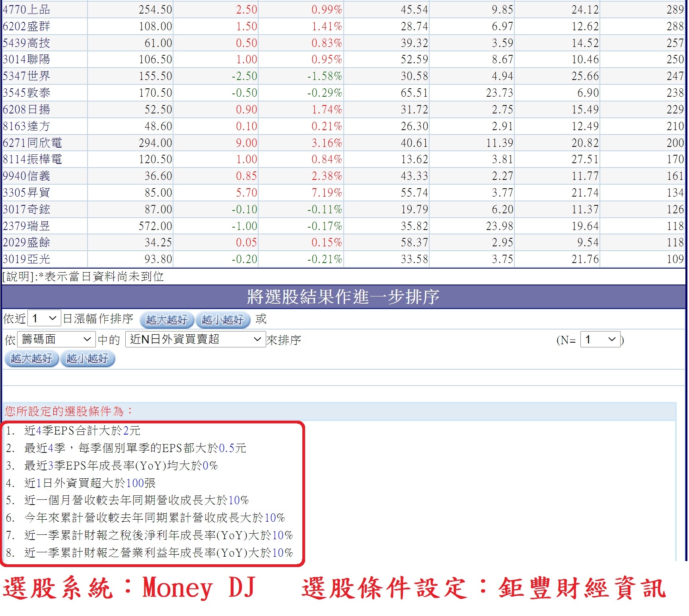Click -1.58% in 世界 row

[x=325, y=76]
